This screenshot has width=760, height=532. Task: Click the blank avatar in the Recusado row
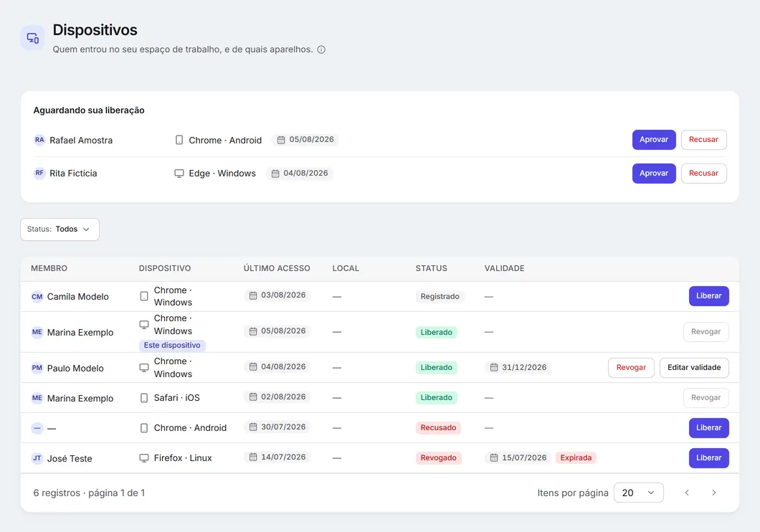coord(37,428)
